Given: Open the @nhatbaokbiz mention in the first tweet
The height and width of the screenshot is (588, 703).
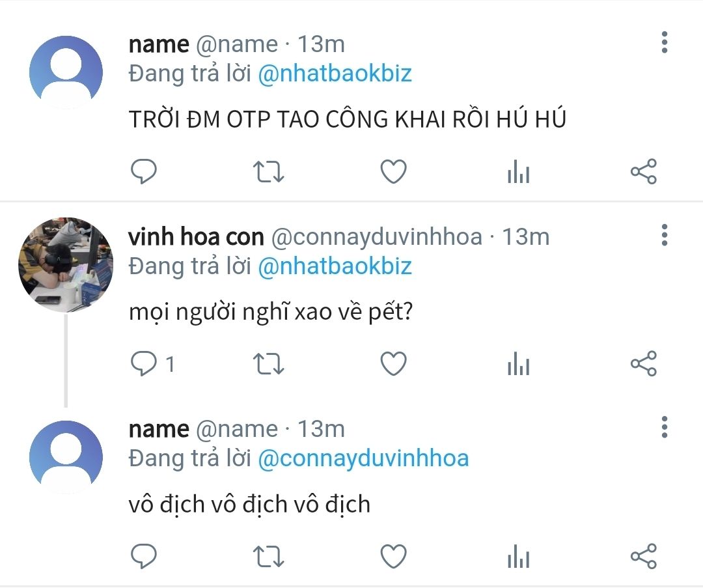Looking at the screenshot, I should (335, 74).
